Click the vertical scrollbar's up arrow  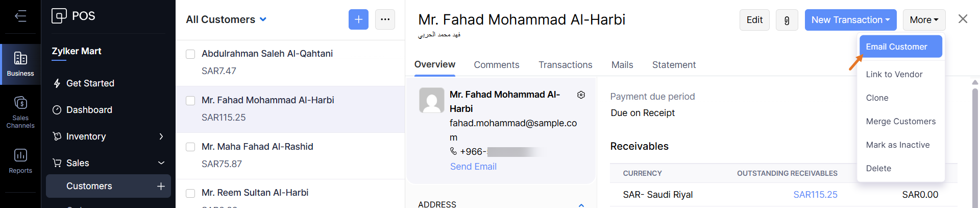pyautogui.click(x=975, y=82)
